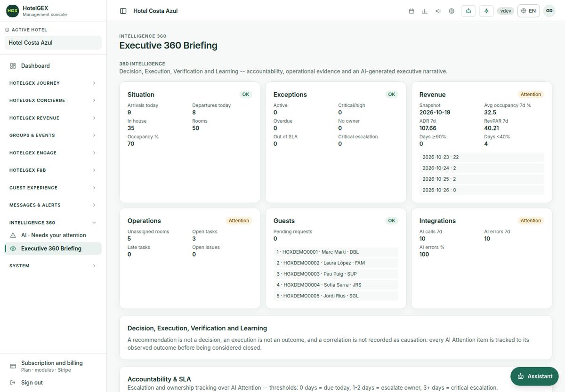Click revenue row 2026-10-26 · 0
565x392 pixels.
point(482,190)
